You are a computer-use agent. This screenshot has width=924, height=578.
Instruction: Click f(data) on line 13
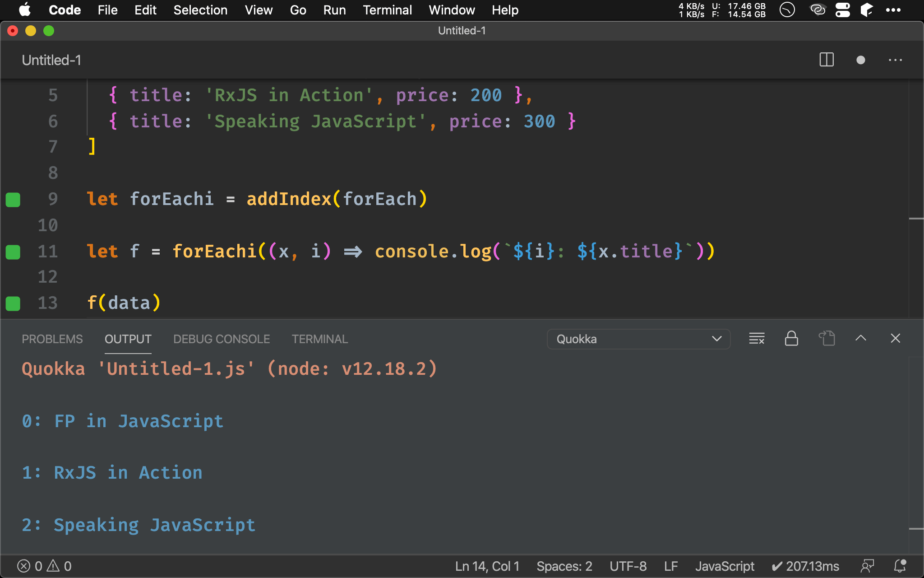tap(124, 303)
